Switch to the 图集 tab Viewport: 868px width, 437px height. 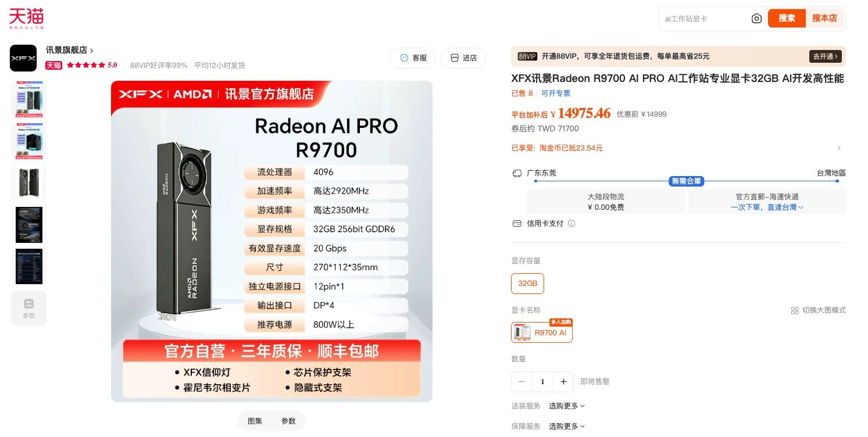pyautogui.click(x=255, y=421)
